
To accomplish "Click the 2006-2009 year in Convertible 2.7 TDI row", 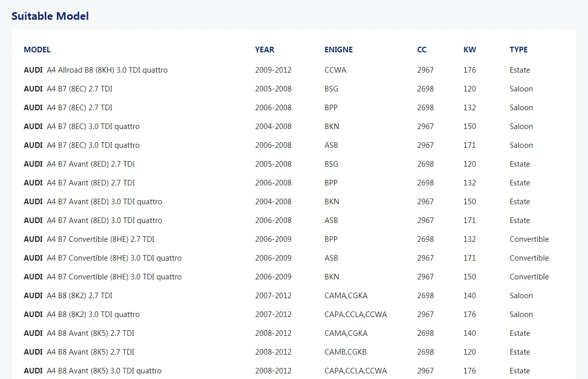I will click(273, 239).
